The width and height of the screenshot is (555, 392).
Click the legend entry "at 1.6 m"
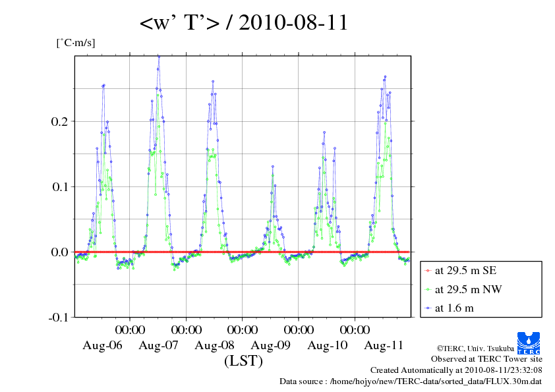[x=454, y=308]
